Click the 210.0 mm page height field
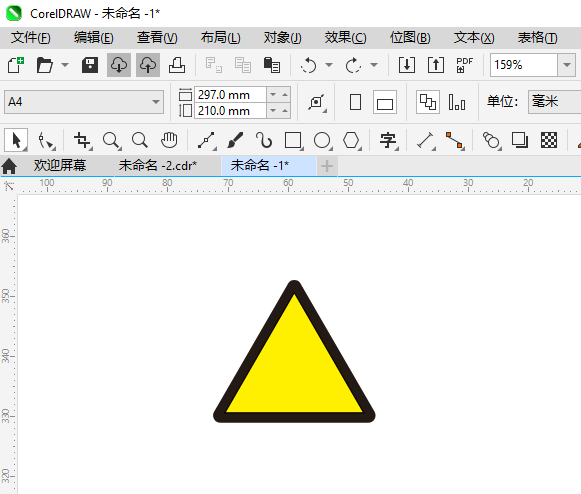The width and height of the screenshot is (581, 494). coord(230,111)
